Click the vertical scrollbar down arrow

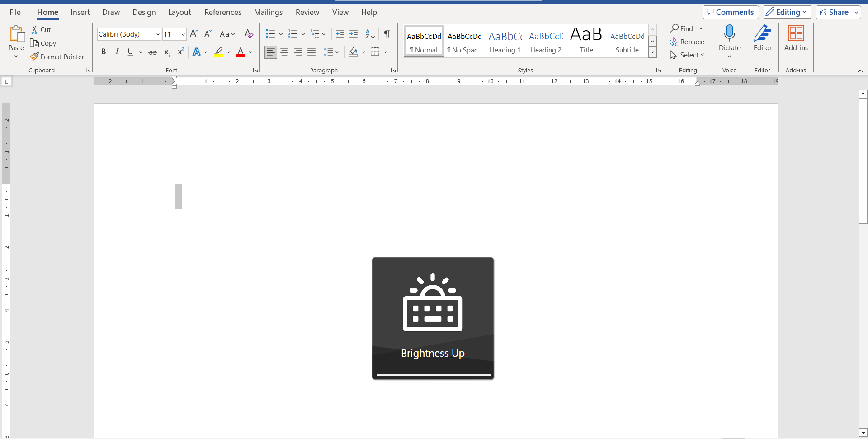863,432
